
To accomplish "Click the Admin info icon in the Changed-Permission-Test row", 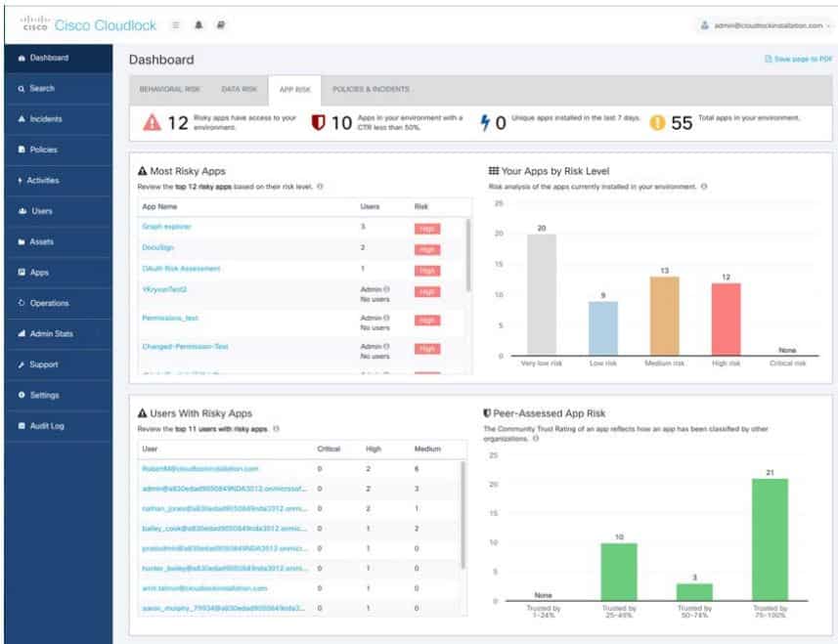I will (x=386, y=347).
